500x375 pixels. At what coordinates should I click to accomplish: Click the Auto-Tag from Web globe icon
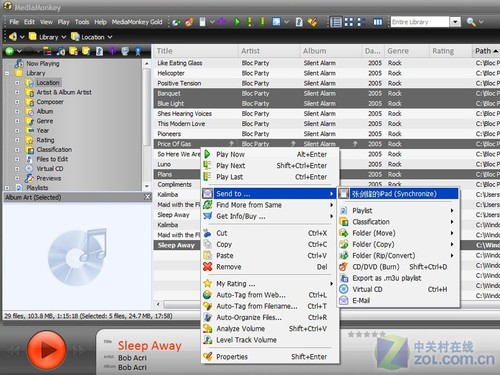[207, 295]
